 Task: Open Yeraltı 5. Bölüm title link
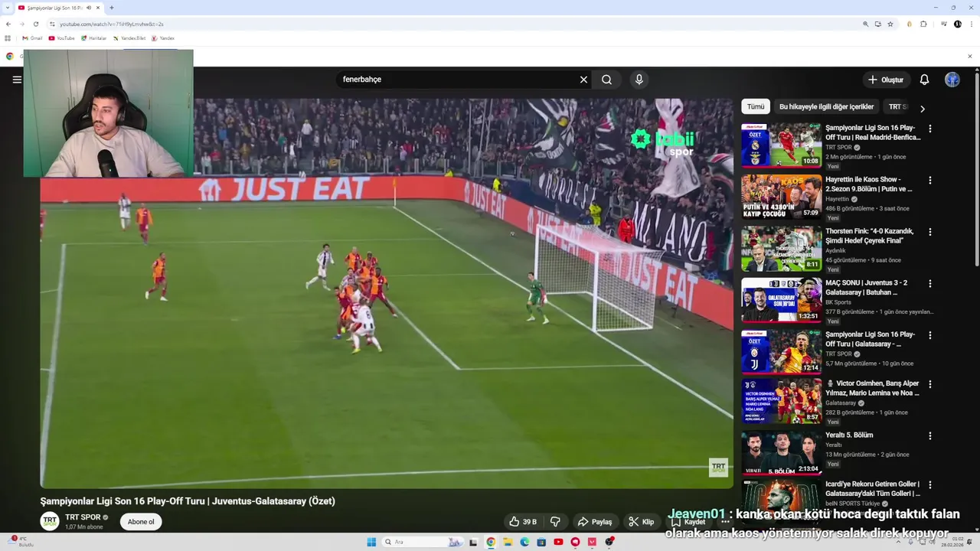pyautogui.click(x=849, y=435)
